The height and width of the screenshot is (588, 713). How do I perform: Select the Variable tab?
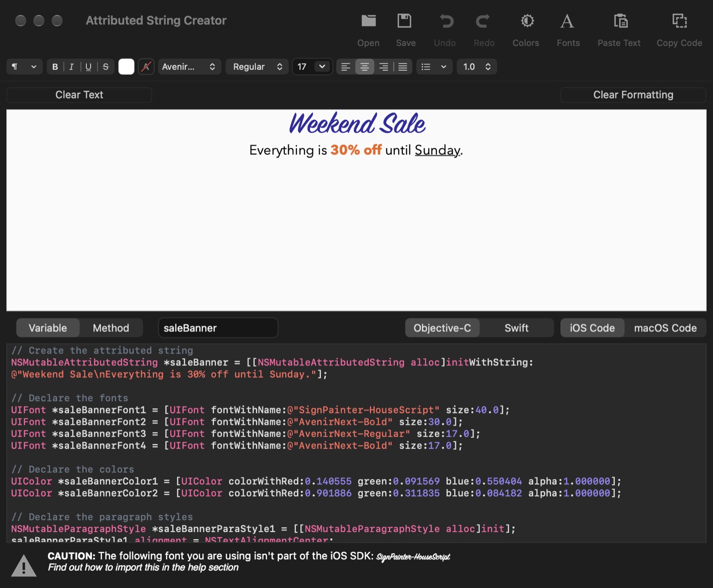point(48,328)
